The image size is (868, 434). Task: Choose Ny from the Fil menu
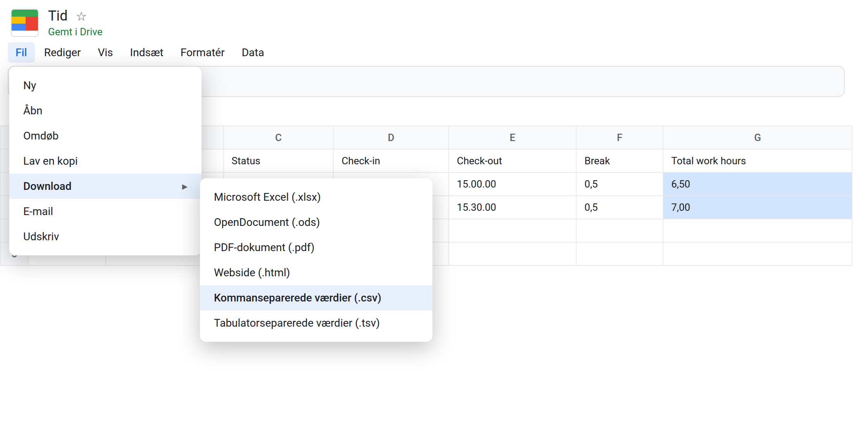105,85
